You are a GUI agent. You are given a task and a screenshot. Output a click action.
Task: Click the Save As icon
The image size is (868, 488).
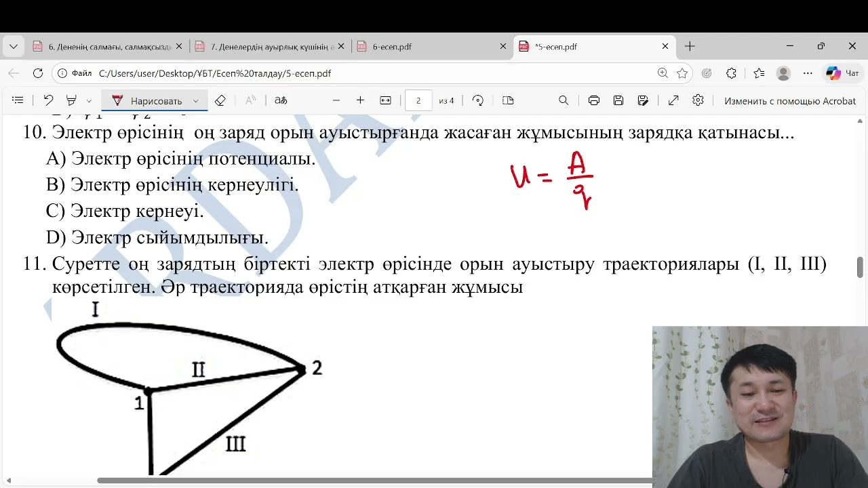point(644,100)
